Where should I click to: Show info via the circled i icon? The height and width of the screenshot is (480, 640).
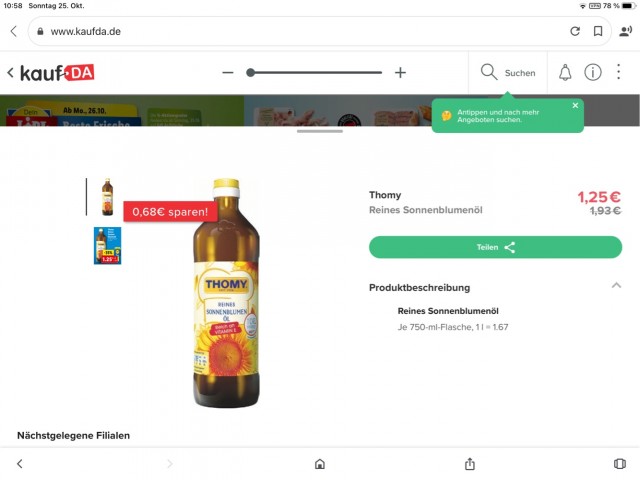(x=593, y=73)
